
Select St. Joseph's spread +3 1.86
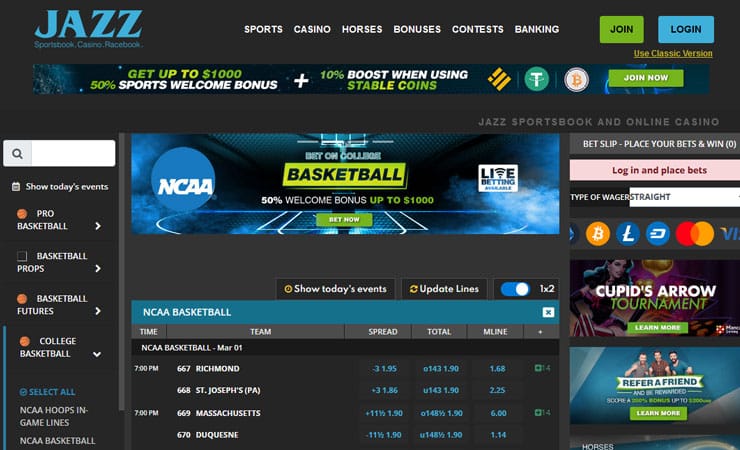(384, 390)
